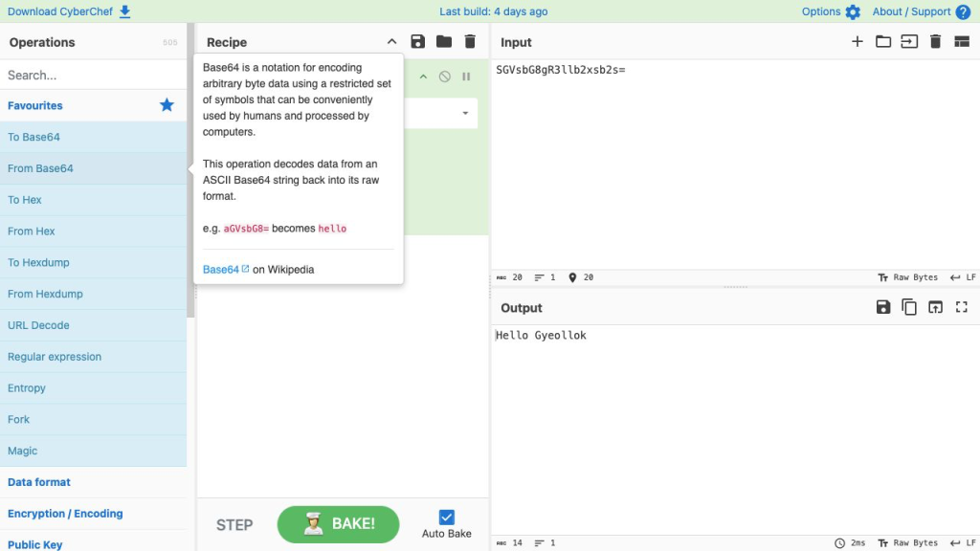This screenshot has height=551, width=980.
Task: Collapse the Recipe pane with chevron
Action: click(x=391, y=42)
